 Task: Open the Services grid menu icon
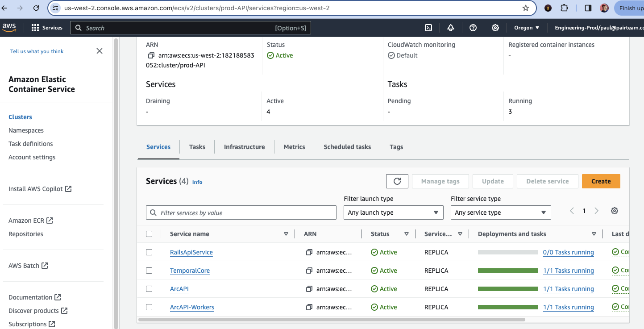click(x=35, y=28)
